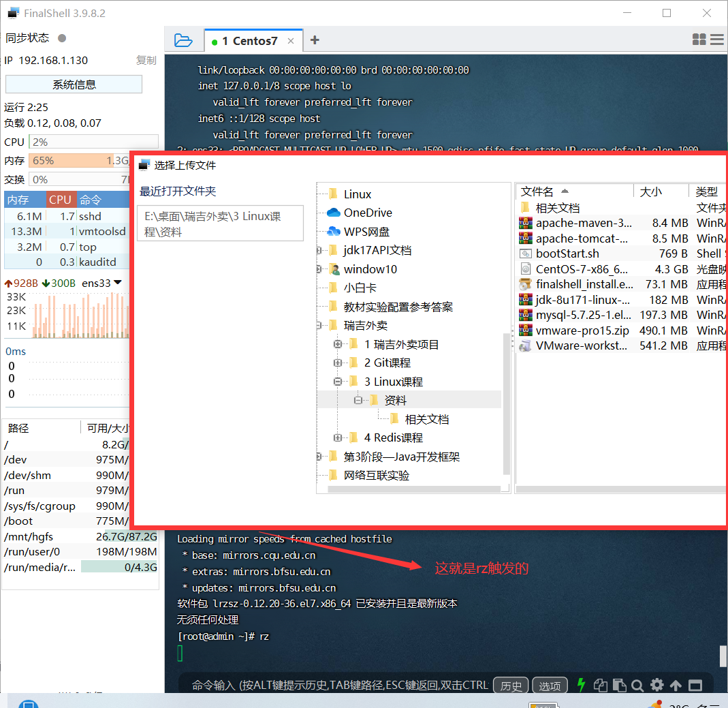Viewport: 728px width, 708px height.
Task: Select the vmware-pro15.zip file
Action: coord(582,330)
